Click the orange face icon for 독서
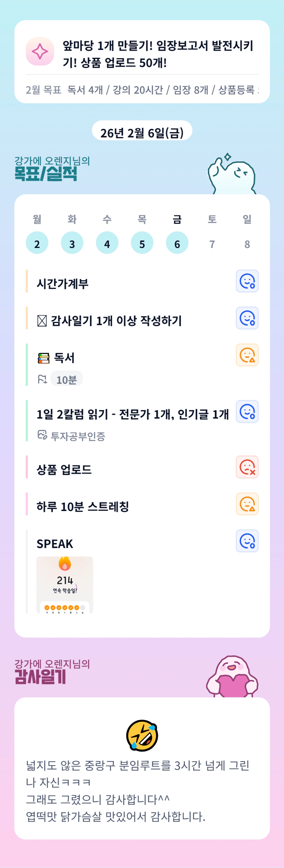284x868 pixels. [247, 355]
